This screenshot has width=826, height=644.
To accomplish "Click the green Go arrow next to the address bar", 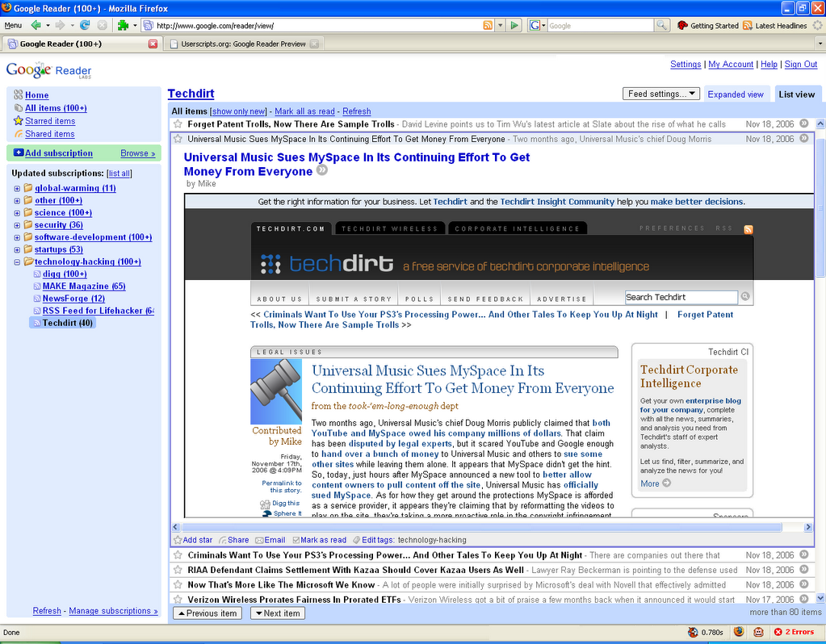I will coord(514,25).
